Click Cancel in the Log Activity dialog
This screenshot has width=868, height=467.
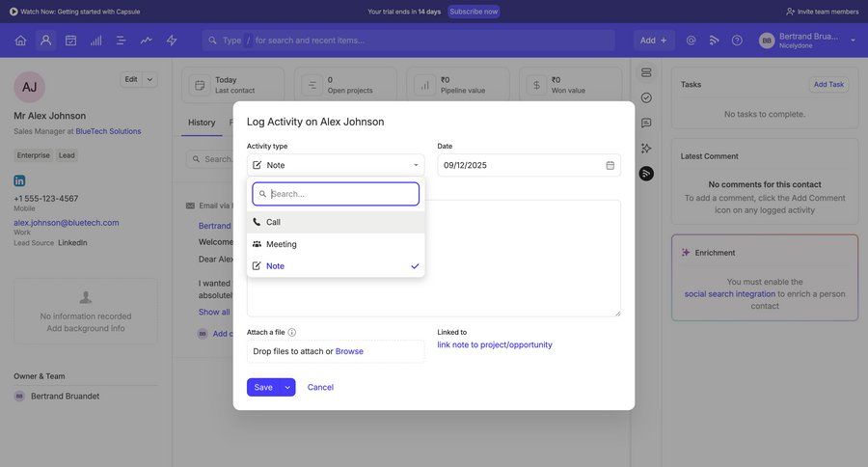click(x=320, y=387)
